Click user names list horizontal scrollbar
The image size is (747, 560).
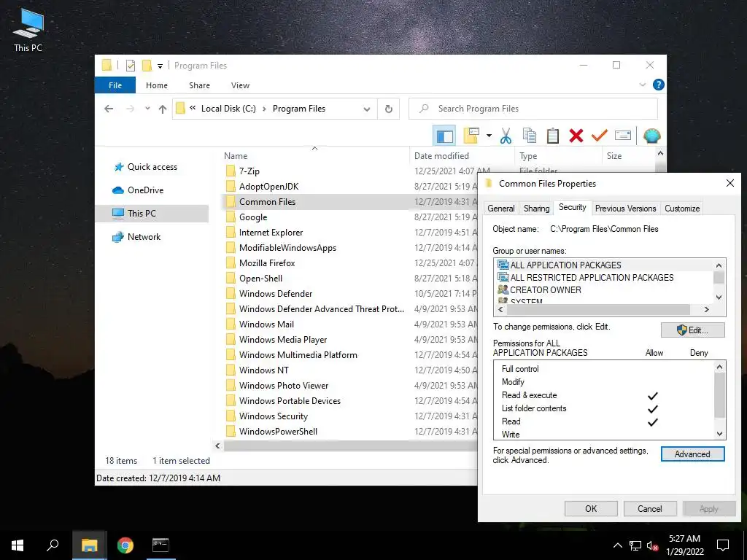click(598, 309)
